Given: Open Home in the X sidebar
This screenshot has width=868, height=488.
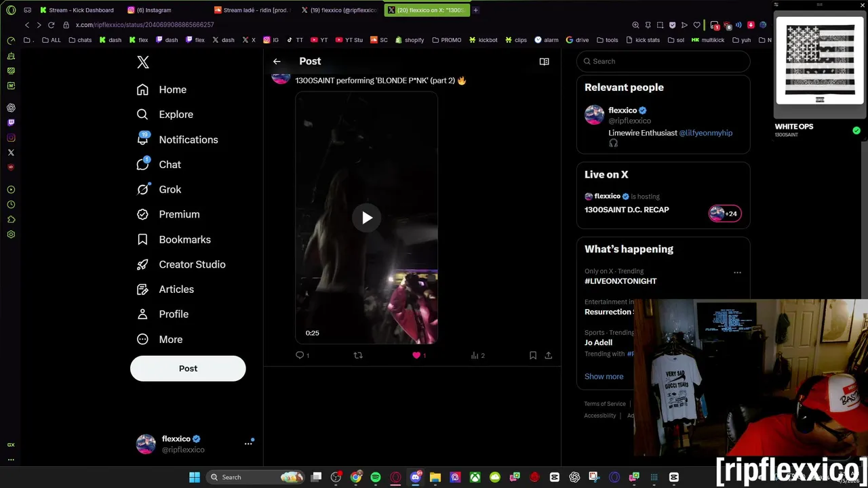Looking at the screenshot, I should point(161,89).
